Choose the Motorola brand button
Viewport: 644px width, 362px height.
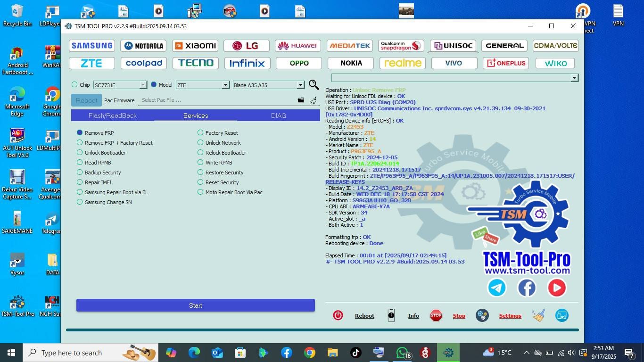[144, 46]
